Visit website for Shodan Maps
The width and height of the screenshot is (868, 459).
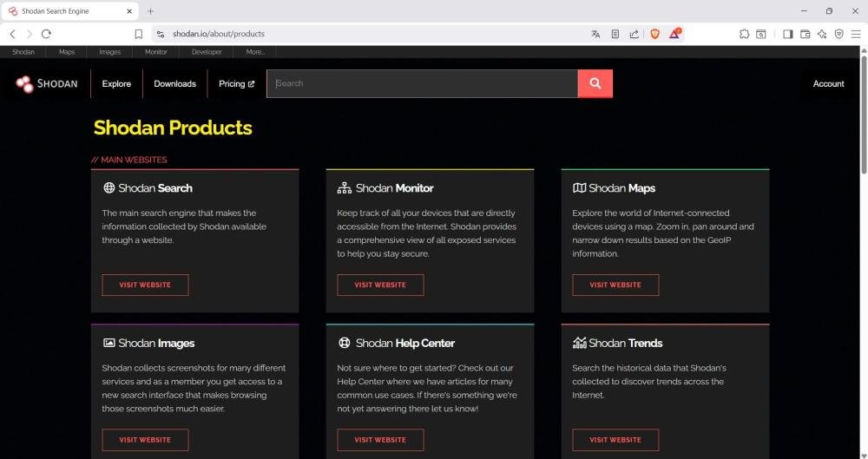click(x=615, y=285)
